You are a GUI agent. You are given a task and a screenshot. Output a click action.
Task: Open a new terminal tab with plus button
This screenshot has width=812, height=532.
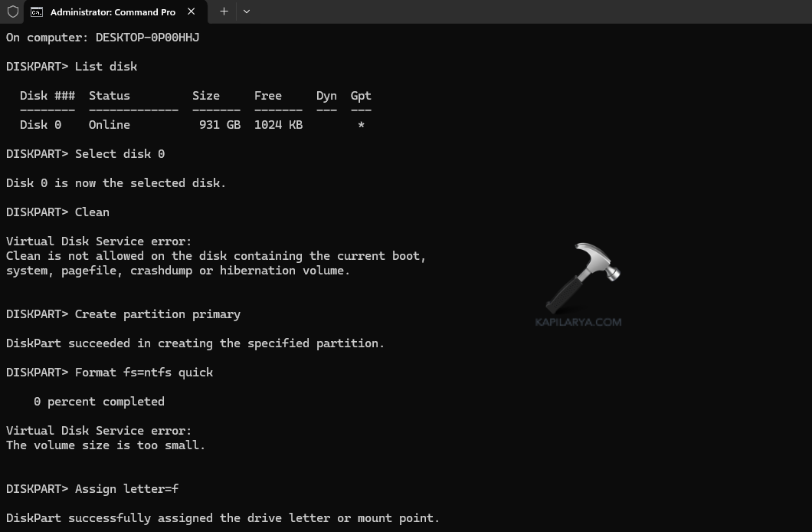tap(224, 11)
